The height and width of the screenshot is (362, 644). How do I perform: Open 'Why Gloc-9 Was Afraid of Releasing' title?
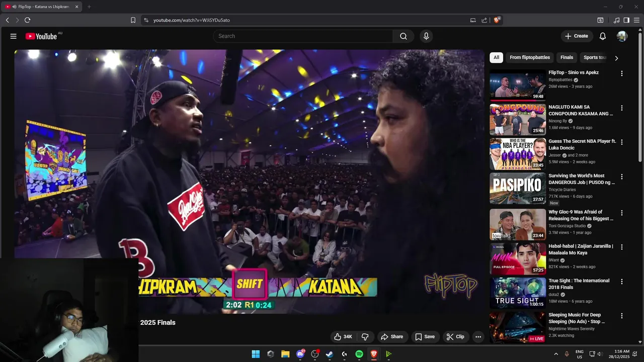(581, 215)
